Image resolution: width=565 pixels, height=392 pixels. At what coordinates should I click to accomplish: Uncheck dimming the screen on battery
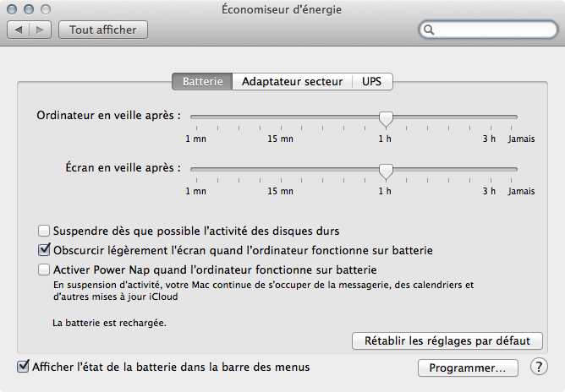click(x=44, y=250)
